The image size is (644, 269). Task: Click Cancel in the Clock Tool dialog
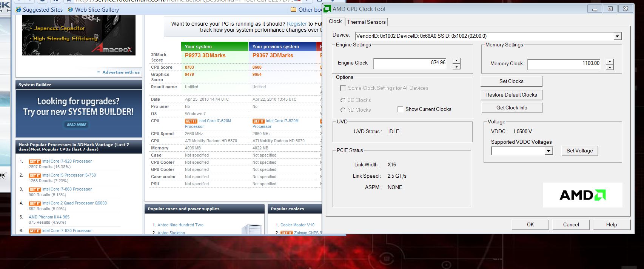(571, 224)
